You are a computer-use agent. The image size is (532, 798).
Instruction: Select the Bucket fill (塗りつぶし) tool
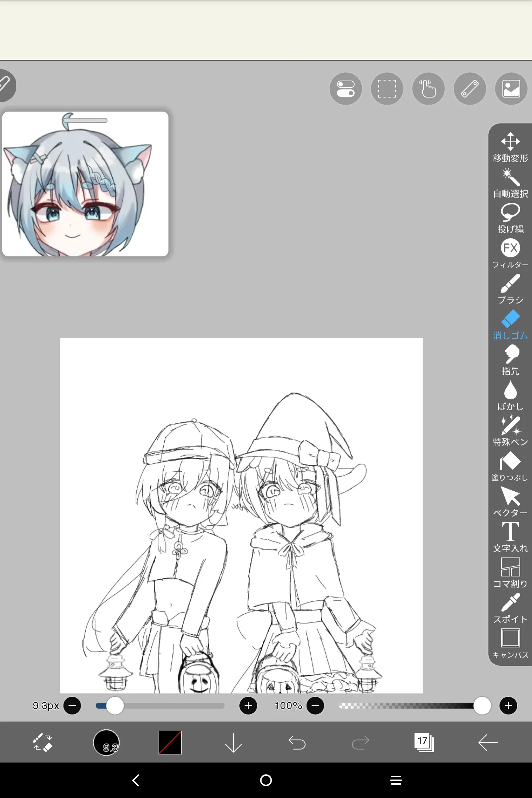click(510, 466)
